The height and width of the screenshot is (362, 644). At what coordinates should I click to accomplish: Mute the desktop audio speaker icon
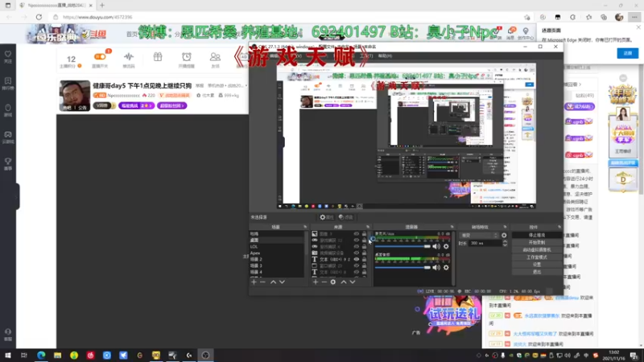click(436, 268)
